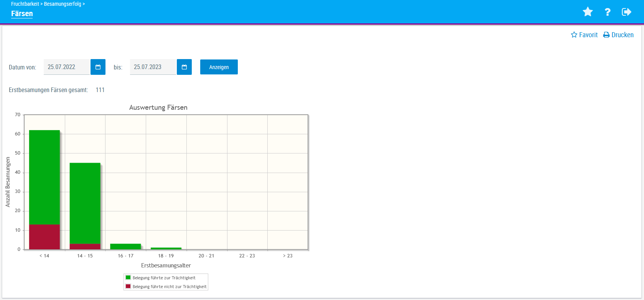644x300 pixels.
Task: Click red legend swatch for nicht Trächtigkeit
Action: (128, 286)
